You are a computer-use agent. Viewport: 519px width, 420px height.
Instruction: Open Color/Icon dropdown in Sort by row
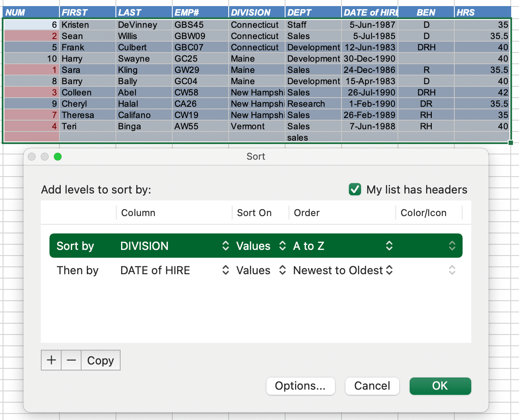click(x=452, y=246)
